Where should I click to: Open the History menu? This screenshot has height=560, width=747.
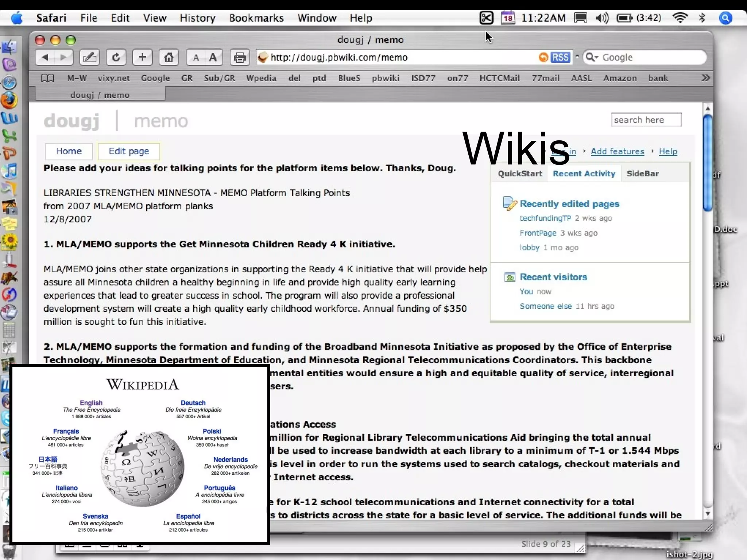(x=197, y=18)
